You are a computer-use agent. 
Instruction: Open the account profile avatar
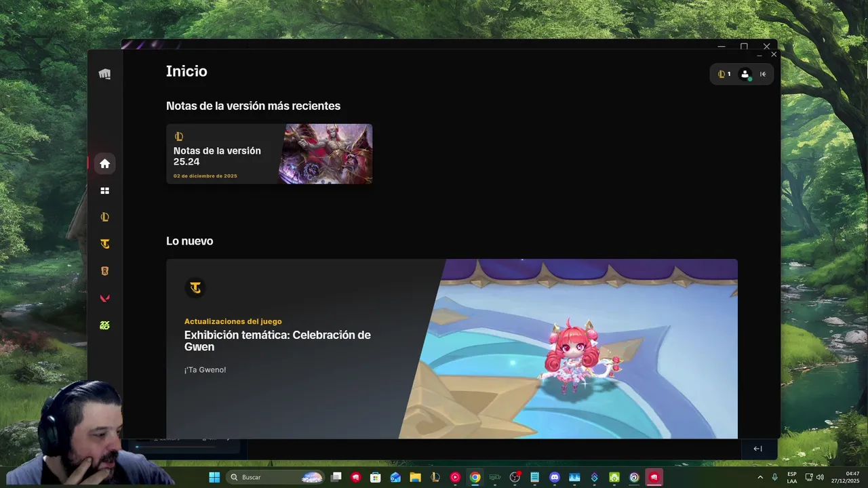745,75
